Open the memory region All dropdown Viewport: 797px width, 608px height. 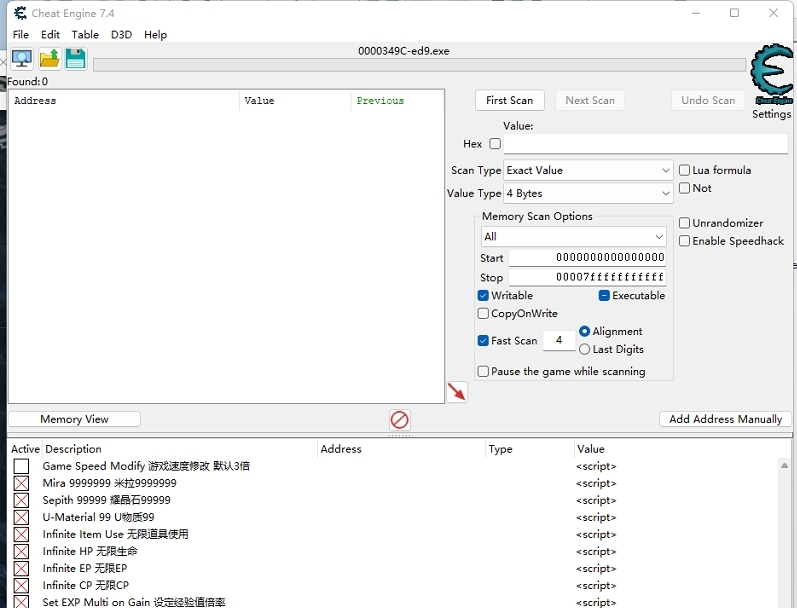point(573,236)
